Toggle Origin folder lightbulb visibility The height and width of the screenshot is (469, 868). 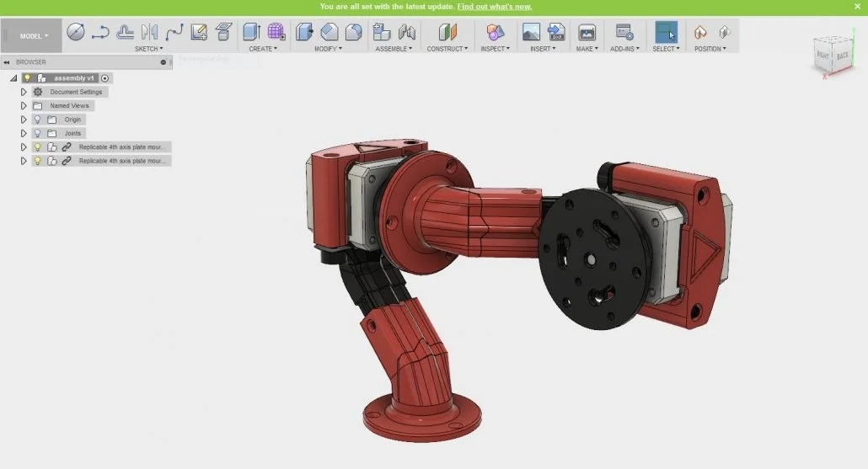pos(37,120)
